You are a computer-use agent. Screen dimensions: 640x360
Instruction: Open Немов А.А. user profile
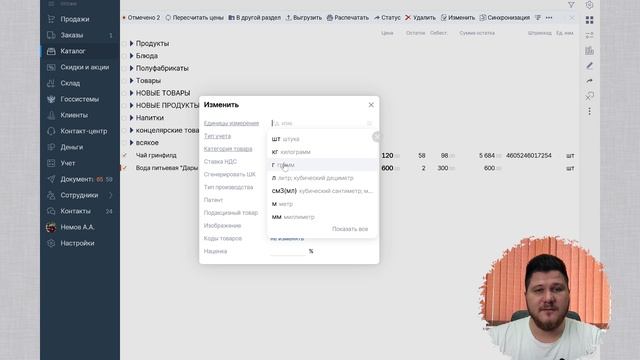click(x=77, y=227)
